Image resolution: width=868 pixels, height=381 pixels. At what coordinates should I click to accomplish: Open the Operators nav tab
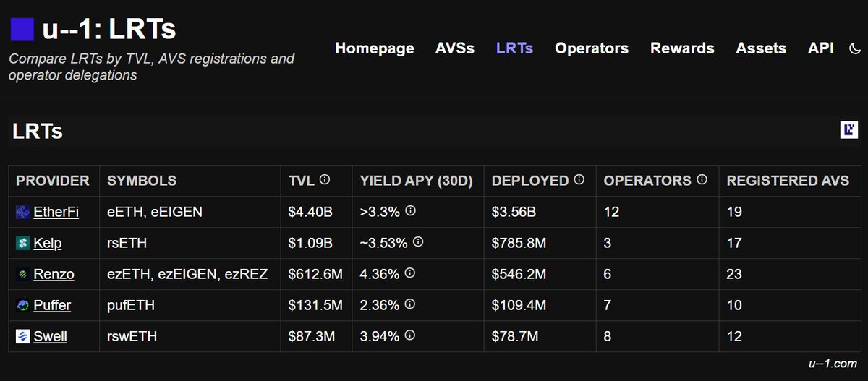coord(592,48)
